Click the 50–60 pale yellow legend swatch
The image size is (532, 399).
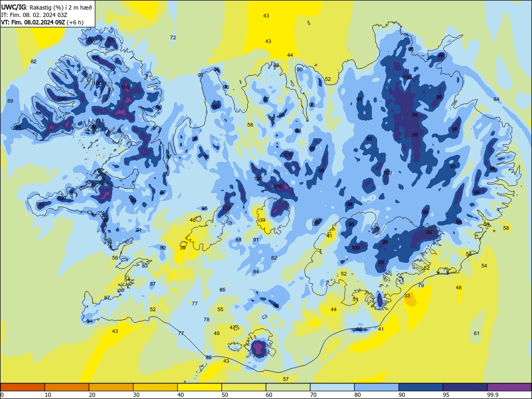pyautogui.click(x=244, y=387)
